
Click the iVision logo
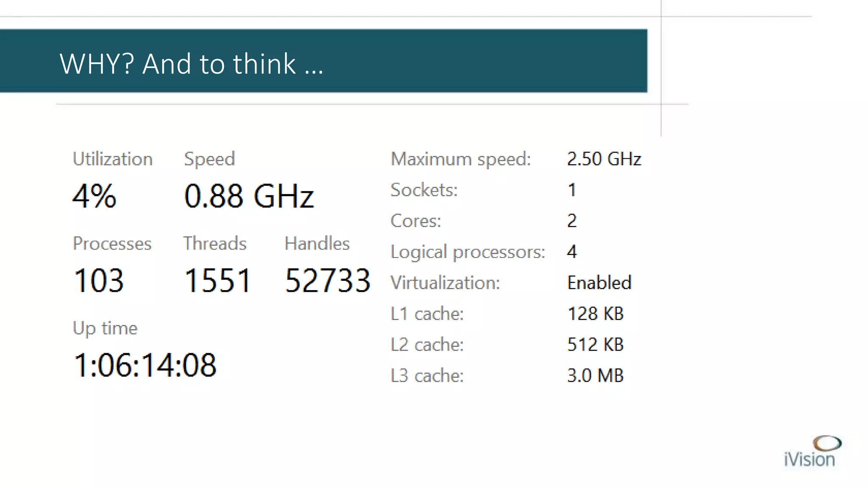[812, 452]
